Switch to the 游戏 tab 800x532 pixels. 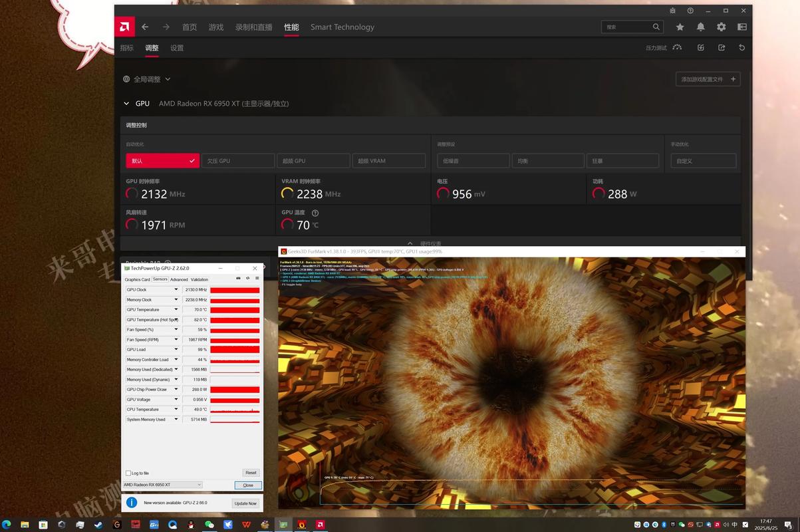click(x=216, y=27)
